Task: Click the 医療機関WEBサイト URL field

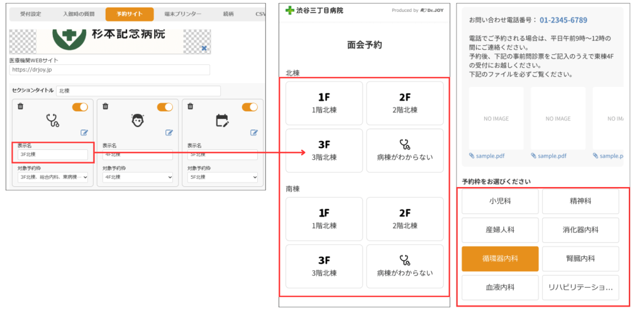Action: pyautogui.click(x=110, y=70)
